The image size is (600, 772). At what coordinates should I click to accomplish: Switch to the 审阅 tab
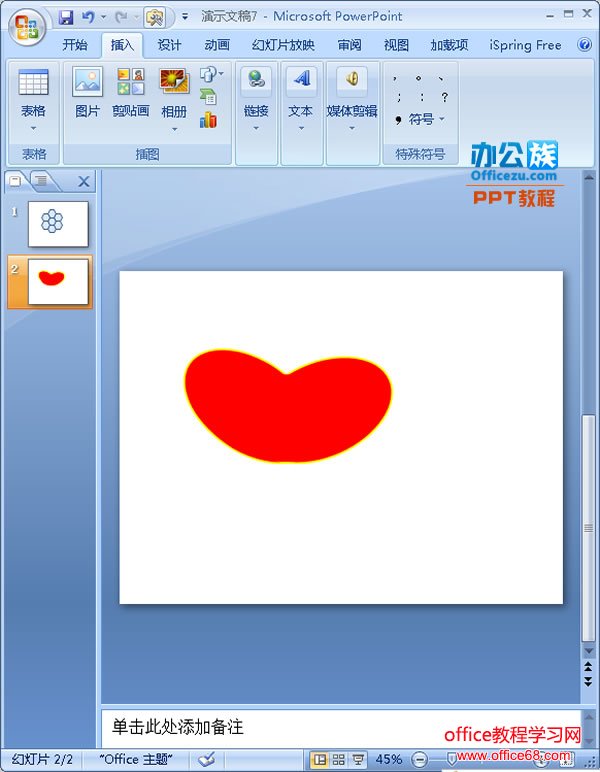click(349, 45)
